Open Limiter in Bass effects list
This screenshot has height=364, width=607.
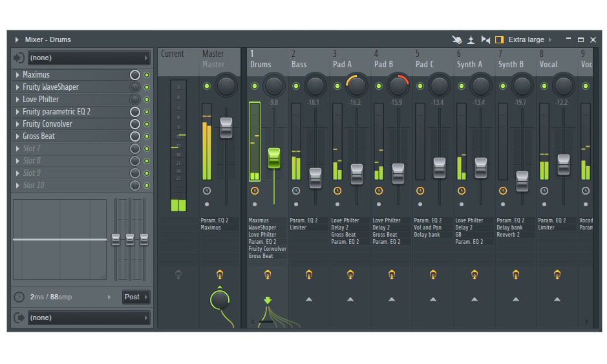click(298, 228)
